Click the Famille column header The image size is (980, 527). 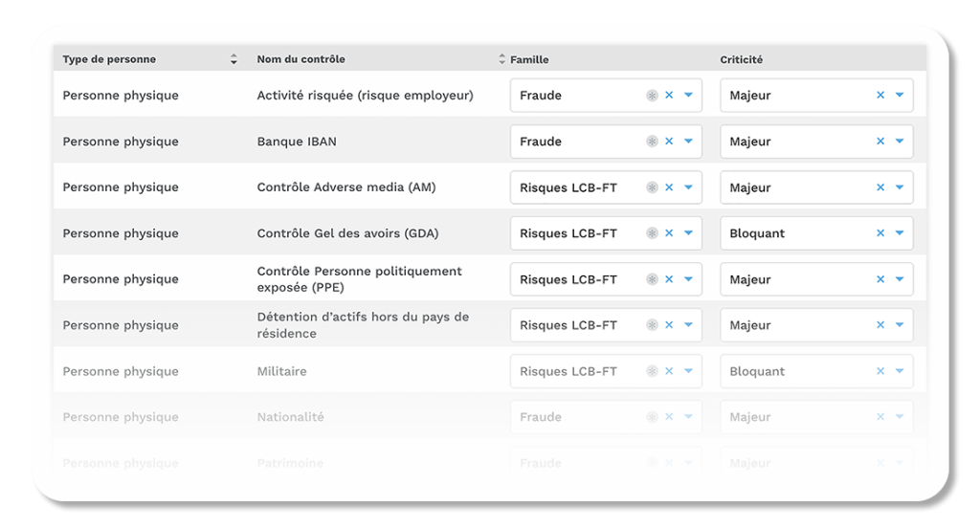[529, 59]
